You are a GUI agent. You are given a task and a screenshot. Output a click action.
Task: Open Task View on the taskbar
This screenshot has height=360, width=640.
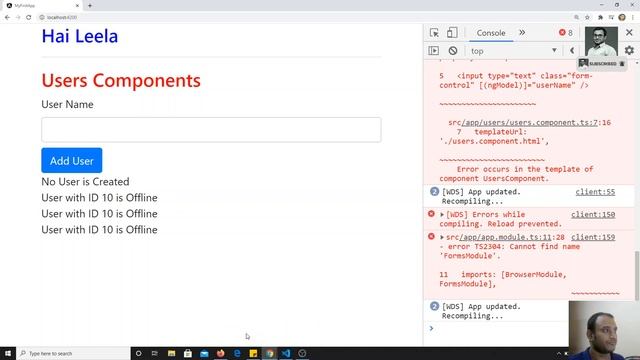155,353
